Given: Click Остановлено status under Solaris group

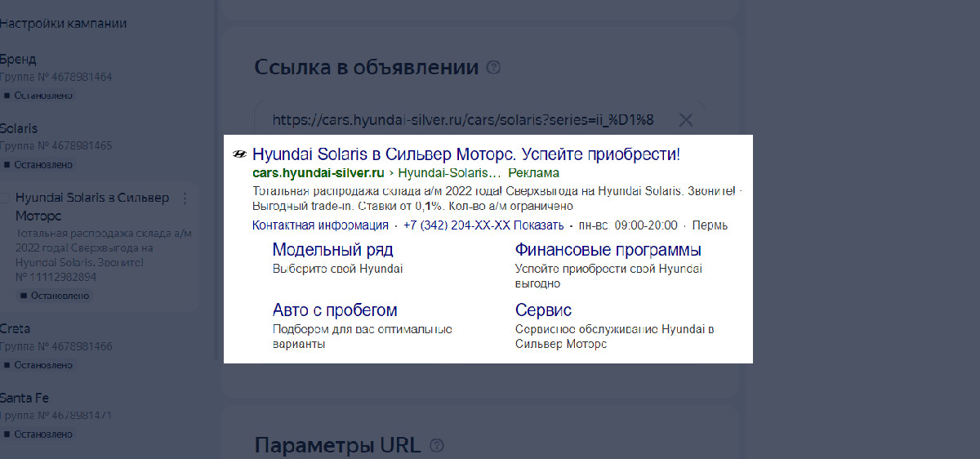Looking at the screenshot, I should 38,164.
